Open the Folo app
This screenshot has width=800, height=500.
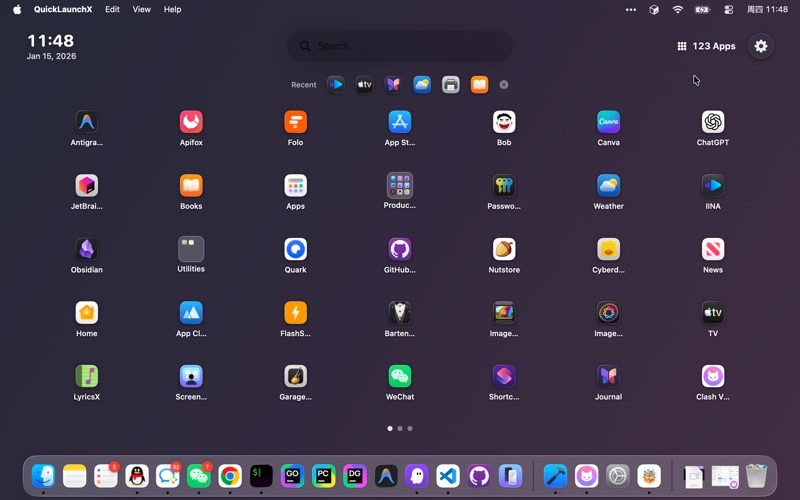click(x=295, y=122)
